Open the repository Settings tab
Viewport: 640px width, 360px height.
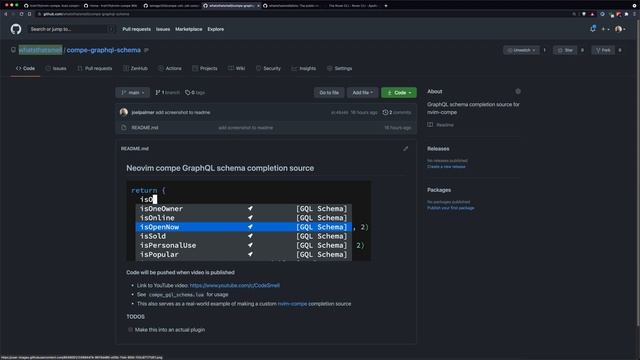pyautogui.click(x=340, y=68)
